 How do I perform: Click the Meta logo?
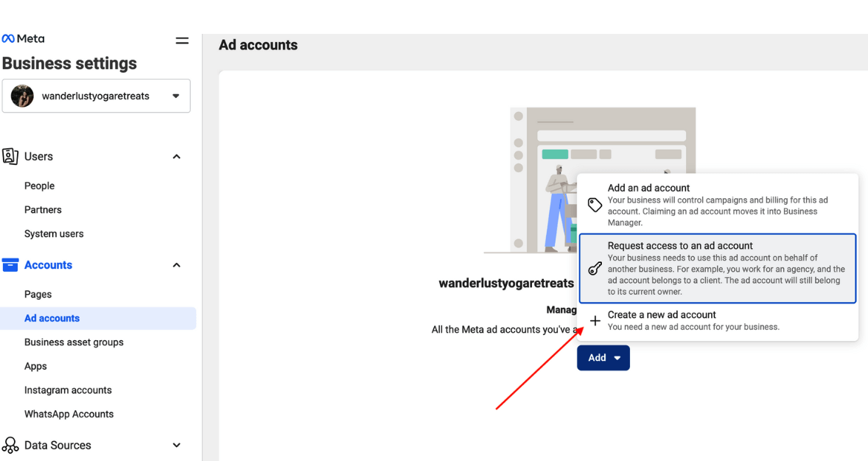(x=24, y=39)
